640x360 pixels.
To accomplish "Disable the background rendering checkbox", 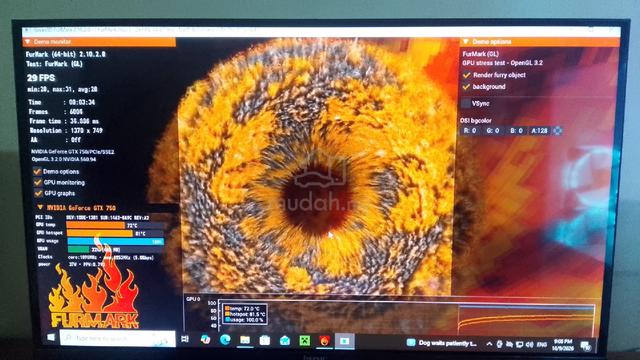I will (466, 87).
